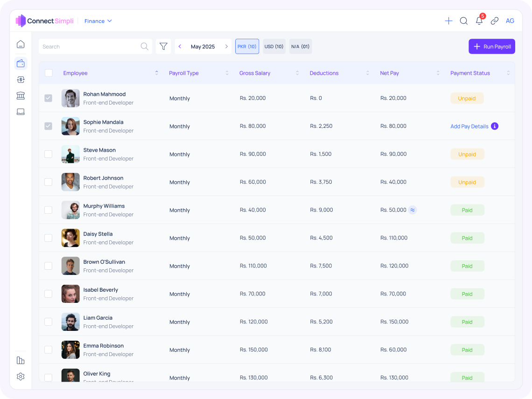Image resolution: width=532 pixels, height=399 pixels.
Task: Click the next month arrow beside May 2025
Action: click(227, 46)
